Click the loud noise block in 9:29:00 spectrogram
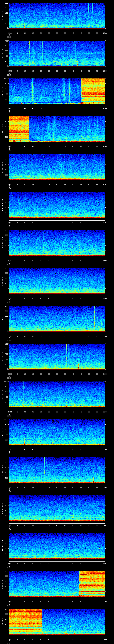The width and height of the screenshot is (114, 644). point(92,584)
